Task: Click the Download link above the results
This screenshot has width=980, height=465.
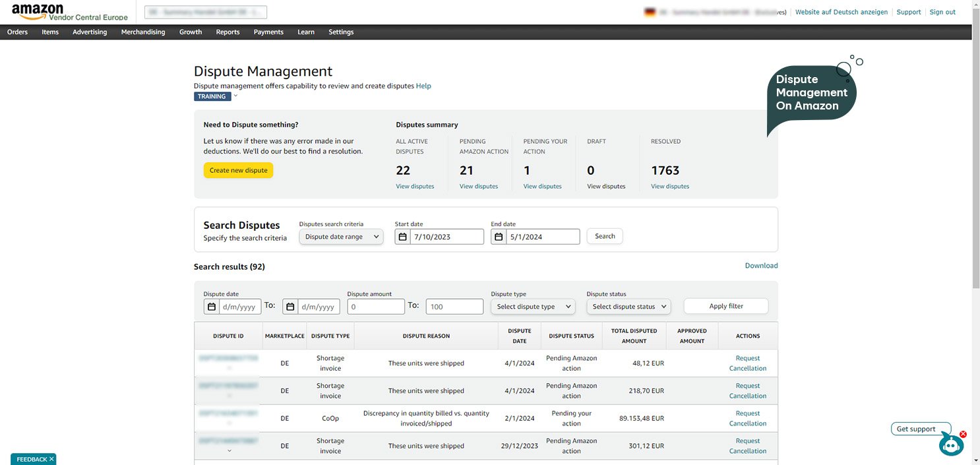Action: [x=761, y=266]
